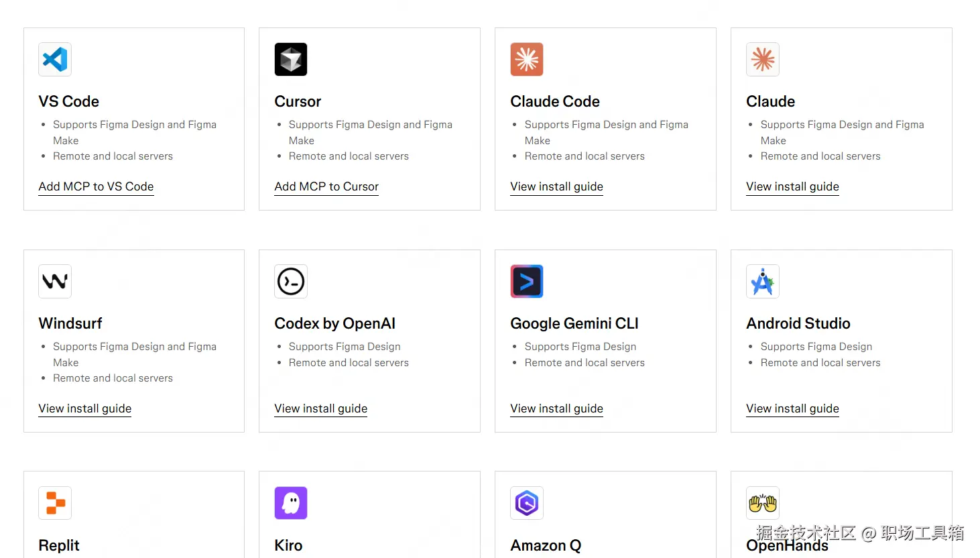Click the Amazon Q hexagon icon
980x558 pixels.
tap(527, 503)
